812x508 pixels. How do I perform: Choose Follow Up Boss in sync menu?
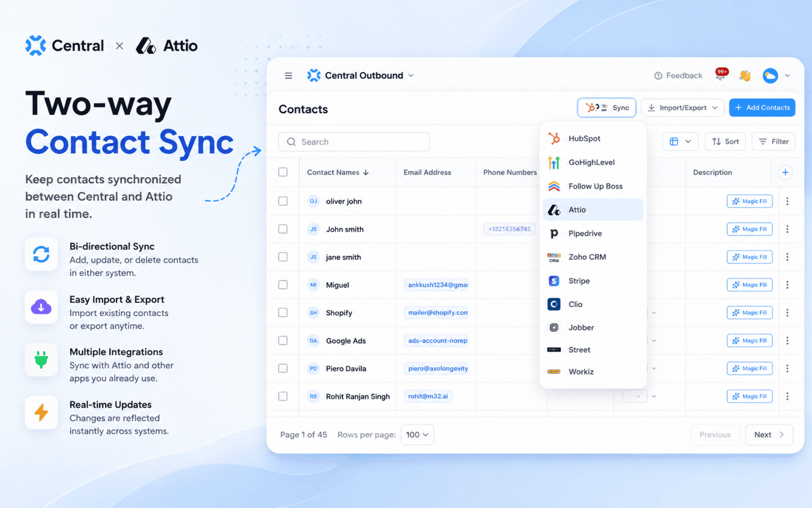(593, 186)
